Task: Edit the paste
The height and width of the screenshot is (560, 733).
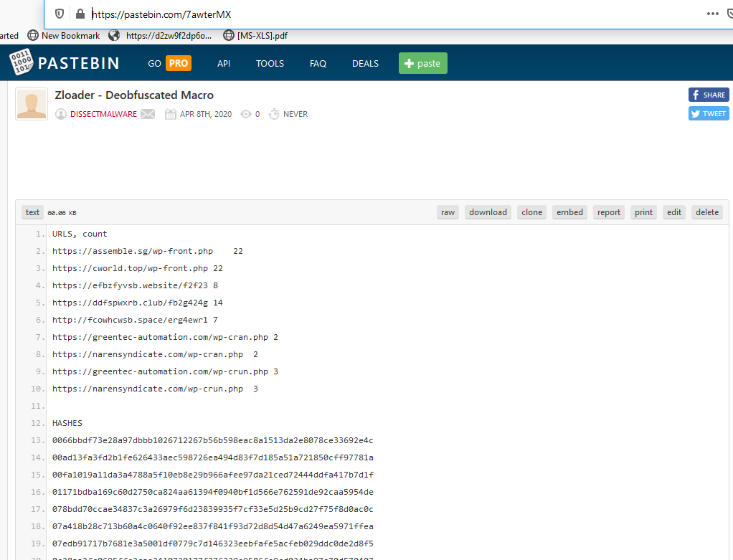Action: pyautogui.click(x=674, y=212)
